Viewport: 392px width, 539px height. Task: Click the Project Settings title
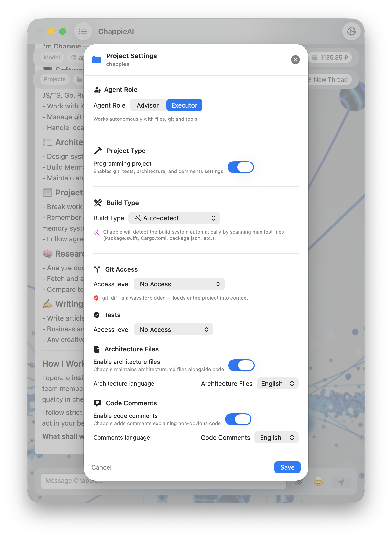pos(131,56)
